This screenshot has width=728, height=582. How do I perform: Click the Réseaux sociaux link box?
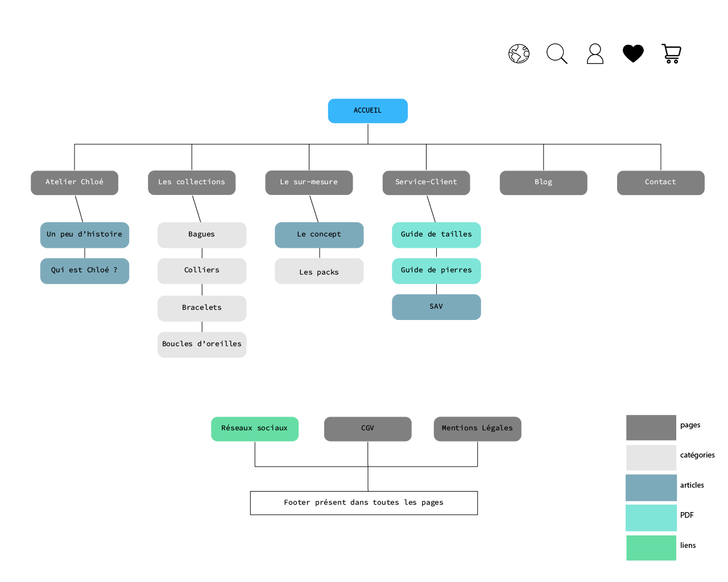pos(255,429)
